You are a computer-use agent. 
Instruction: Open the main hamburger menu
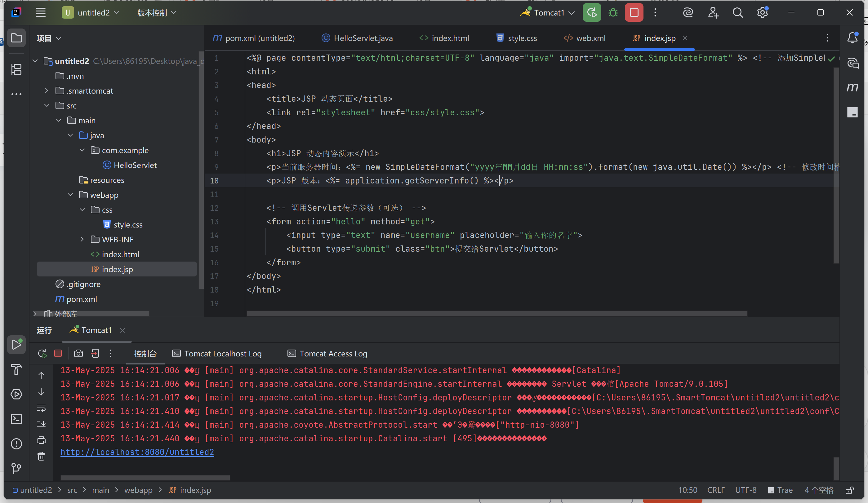tap(41, 13)
